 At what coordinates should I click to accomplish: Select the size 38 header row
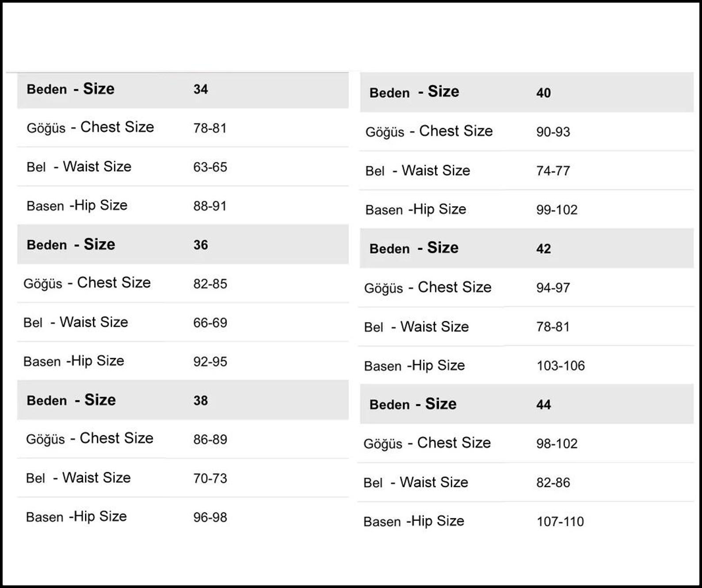183,400
